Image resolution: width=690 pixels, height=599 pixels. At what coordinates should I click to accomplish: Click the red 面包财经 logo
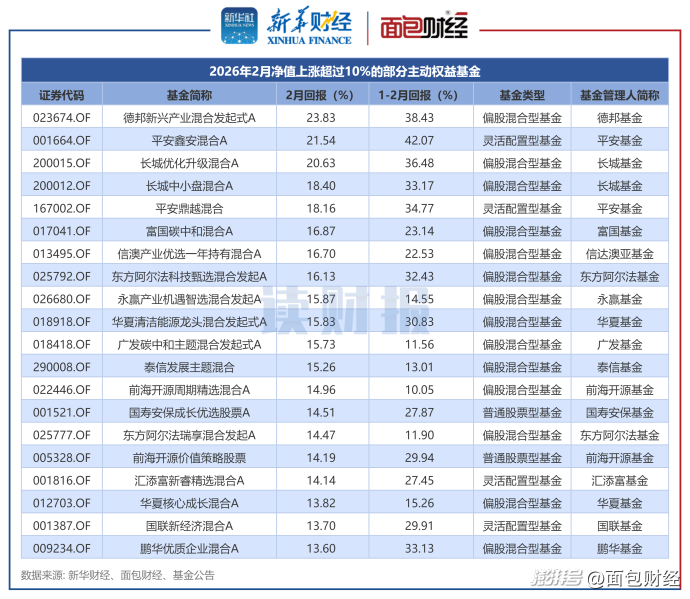click(x=423, y=27)
